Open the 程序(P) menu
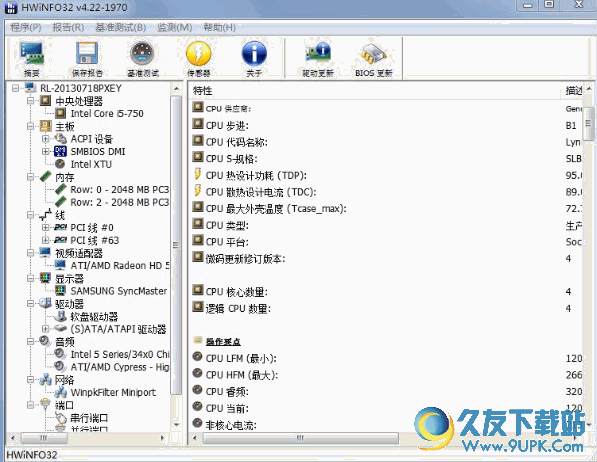This screenshot has width=597, height=462. [26, 27]
